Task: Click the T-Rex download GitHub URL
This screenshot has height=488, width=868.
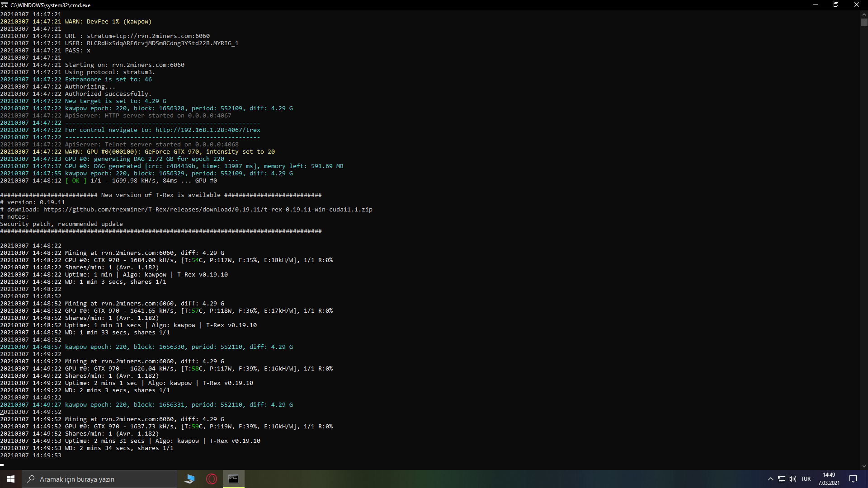Action: [x=208, y=210]
